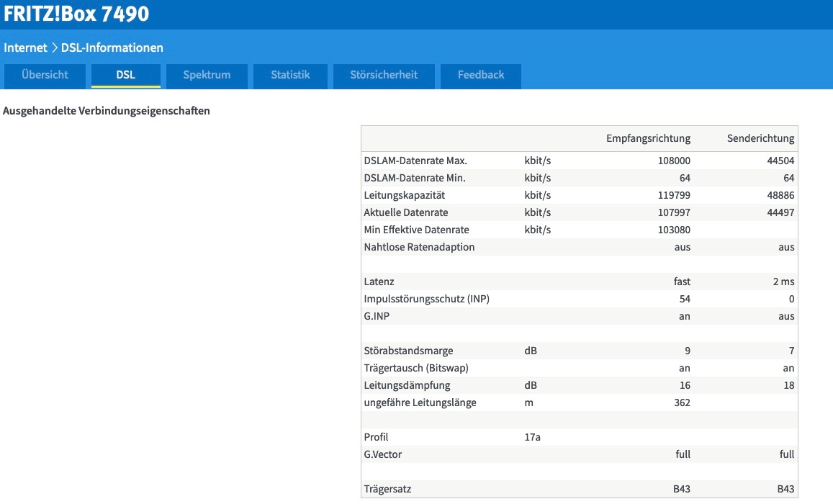Screen dimensions: 833x504
Task: Click the breadcrumb chevron separator
Action: pos(54,48)
